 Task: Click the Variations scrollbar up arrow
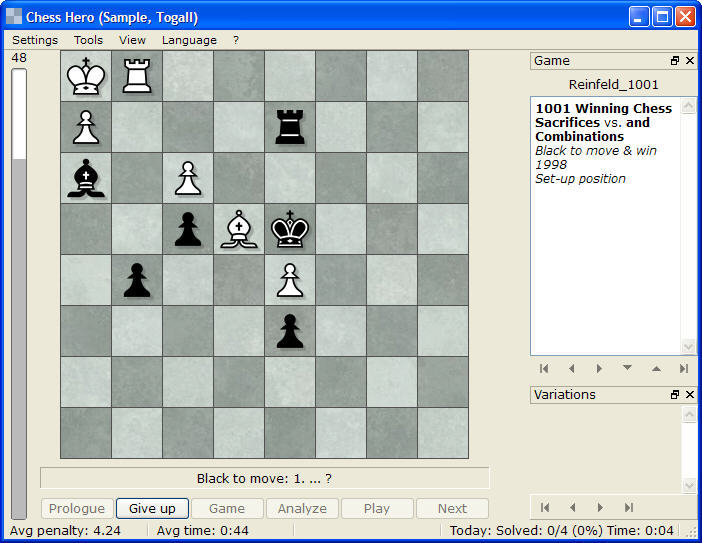689,414
